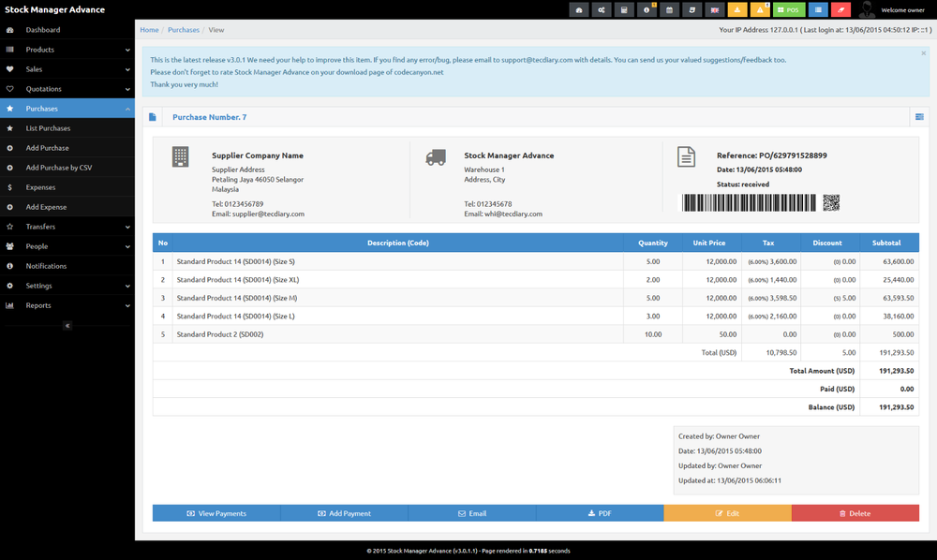Image resolution: width=937 pixels, height=560 pixels.
Task: Collapse the sidebar using the arrow toggle
Action: coord(67,325)
